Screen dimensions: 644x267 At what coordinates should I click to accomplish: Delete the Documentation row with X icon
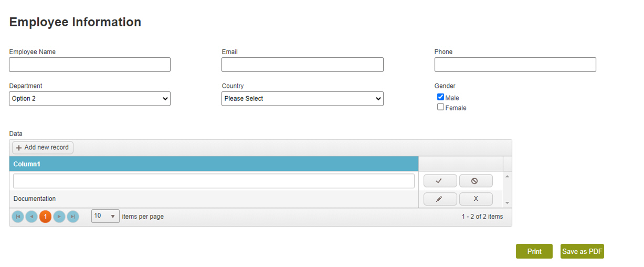476,199
